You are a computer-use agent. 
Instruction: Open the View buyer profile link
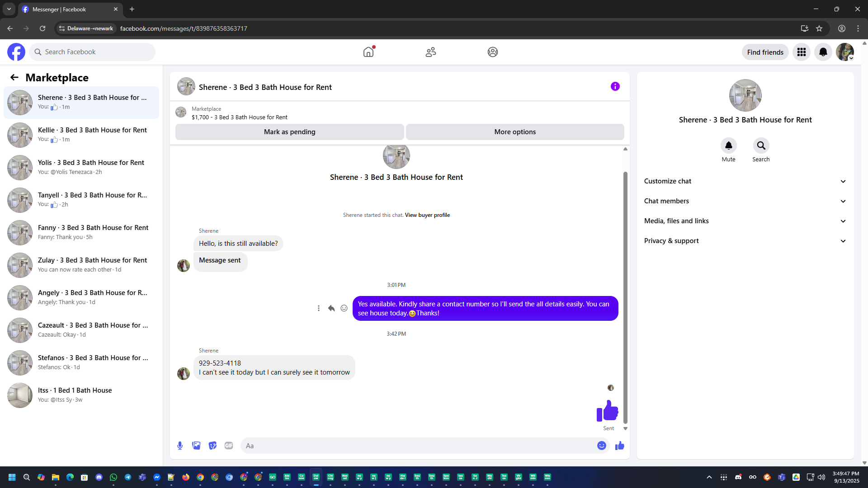pyautogui.click(x=427, y=215)
